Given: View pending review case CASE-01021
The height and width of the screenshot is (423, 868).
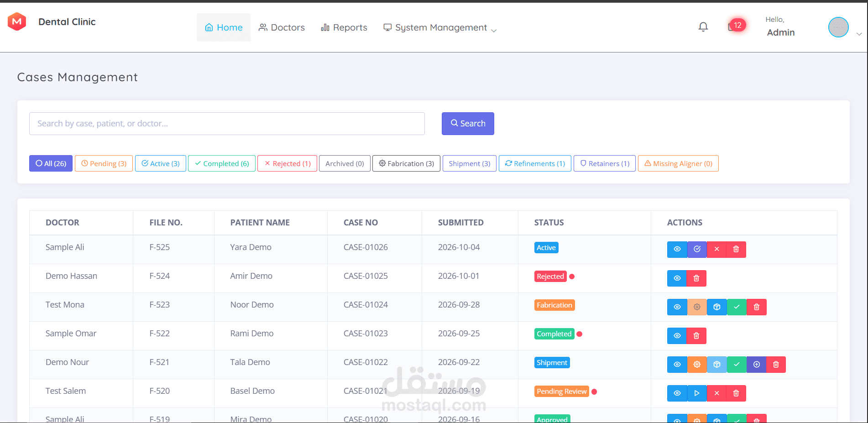Looking at the screenshot, I should click(677, 393).
